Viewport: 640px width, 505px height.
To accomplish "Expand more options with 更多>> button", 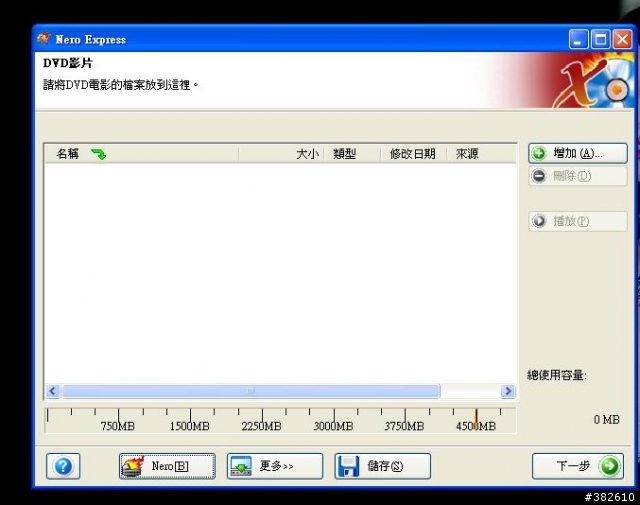I will [275, 466].
